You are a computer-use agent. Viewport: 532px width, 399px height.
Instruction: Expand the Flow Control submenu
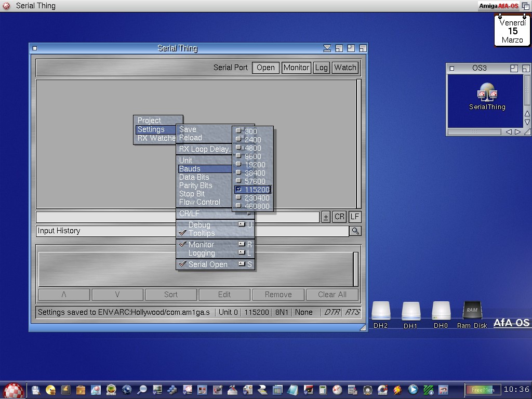pos(199,202)
